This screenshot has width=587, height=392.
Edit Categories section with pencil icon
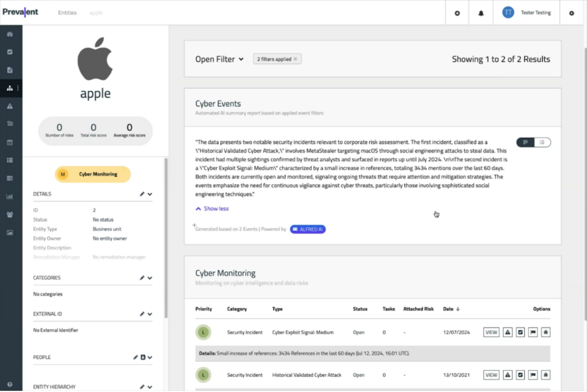tap(142, 278)
